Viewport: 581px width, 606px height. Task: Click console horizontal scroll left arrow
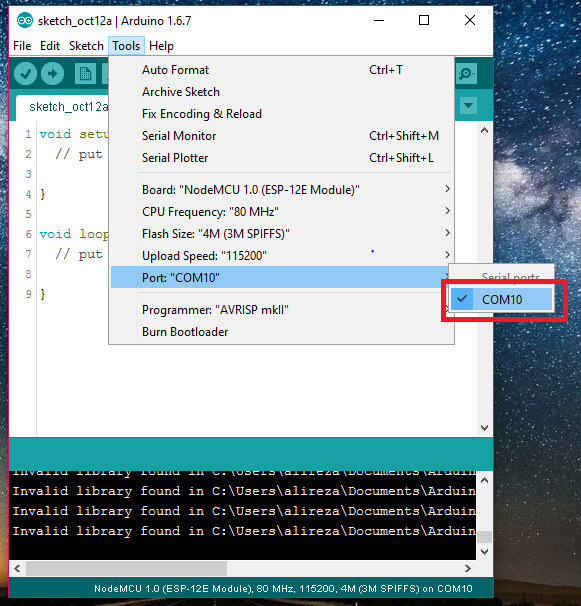[17, 569]
